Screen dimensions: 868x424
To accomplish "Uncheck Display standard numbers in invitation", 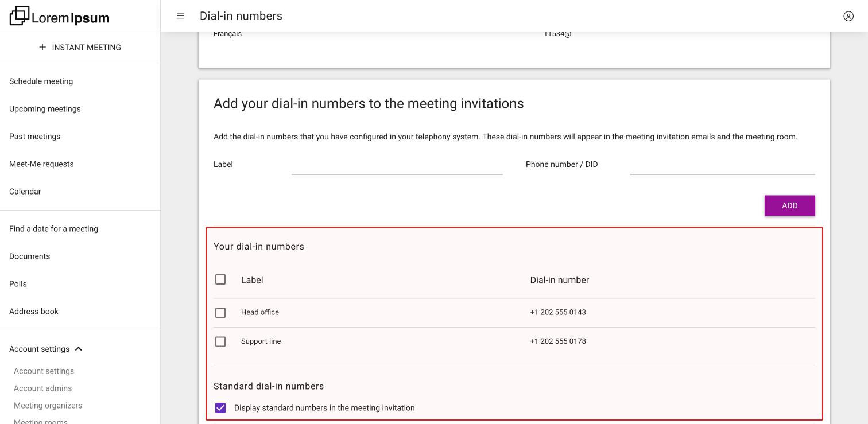I will (x=220, y=408).
